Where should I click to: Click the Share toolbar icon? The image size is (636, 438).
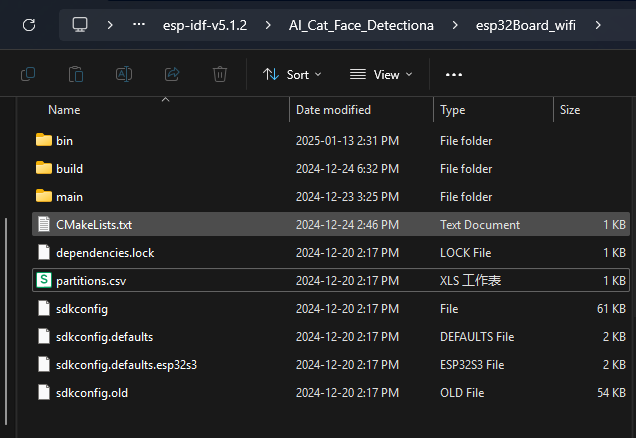coord(172,74)
